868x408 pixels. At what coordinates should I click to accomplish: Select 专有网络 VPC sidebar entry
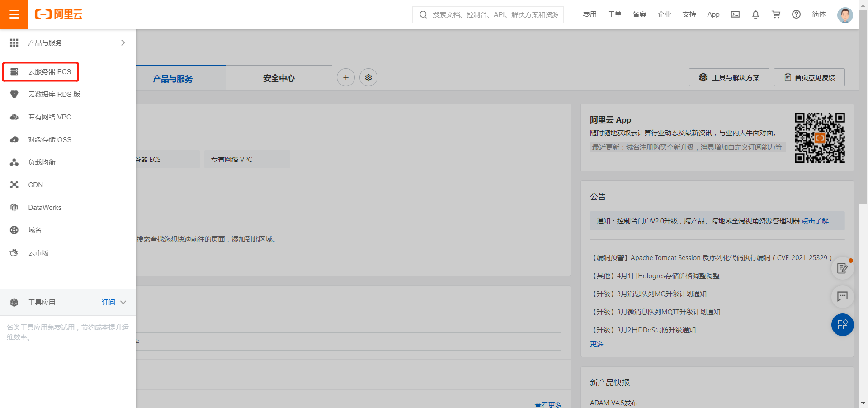[x=68, y=117]
